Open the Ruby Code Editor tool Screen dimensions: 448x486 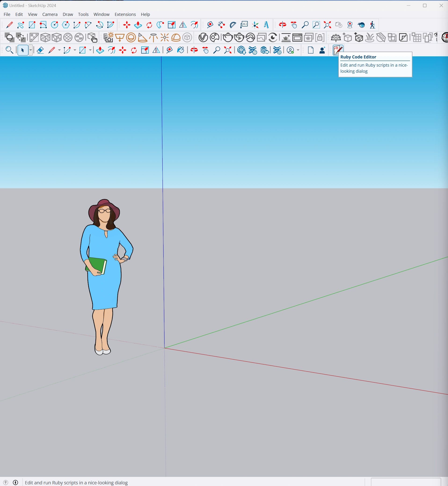click(338, 50)
